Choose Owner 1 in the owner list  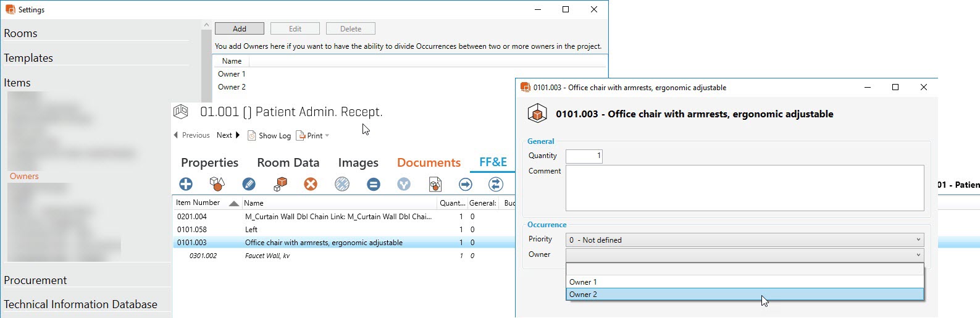(744, 282)
